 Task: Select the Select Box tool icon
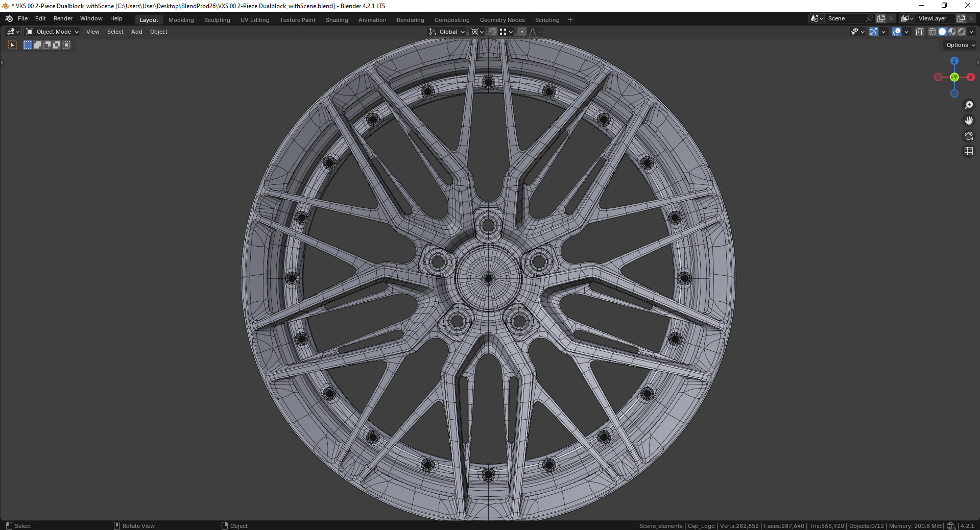(12, 45)
